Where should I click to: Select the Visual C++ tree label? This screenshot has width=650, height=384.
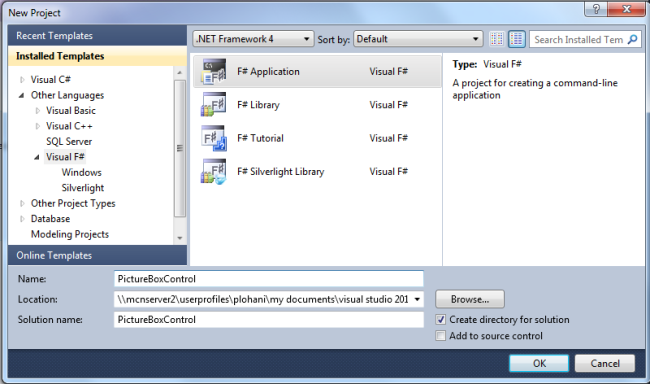[69, 126]
